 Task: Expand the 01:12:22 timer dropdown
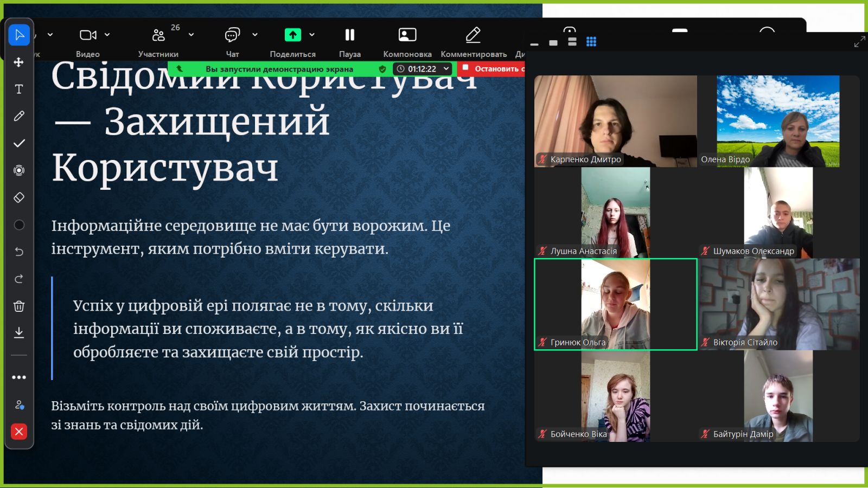(x=446, y=69)
